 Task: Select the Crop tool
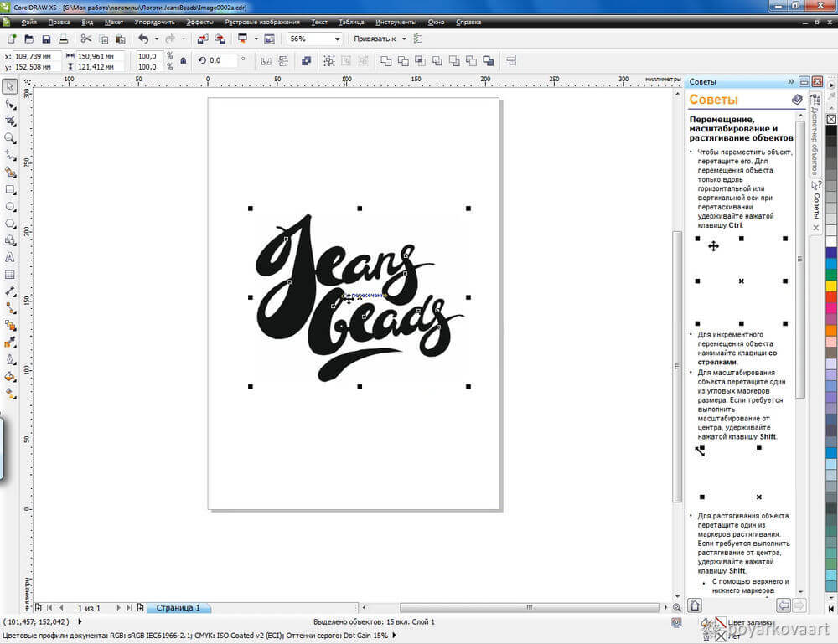pos(10,121)
